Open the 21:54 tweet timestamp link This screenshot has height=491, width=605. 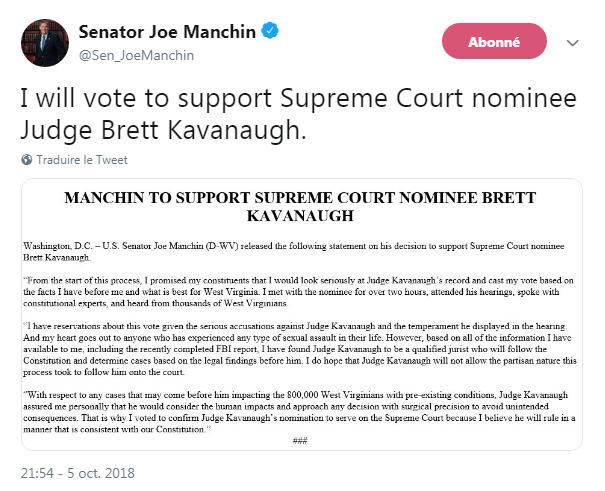pos(39,473)
